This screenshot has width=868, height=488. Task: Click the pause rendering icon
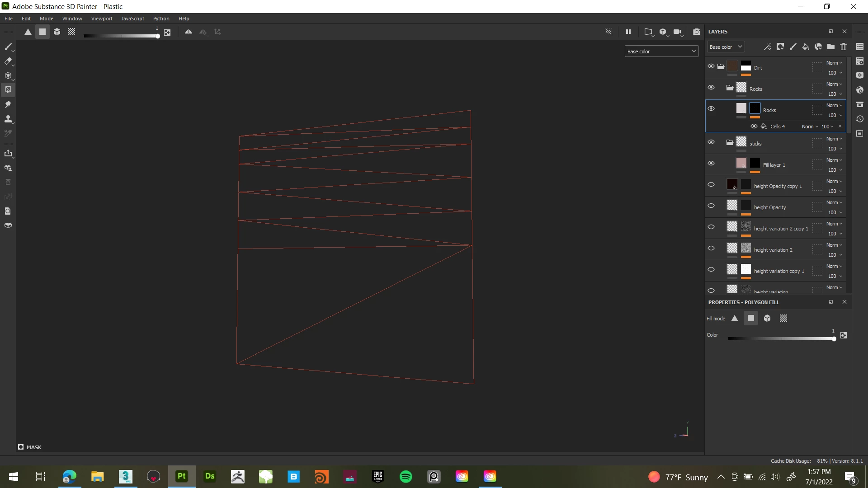pyautogui.click(x=628, y=32)
